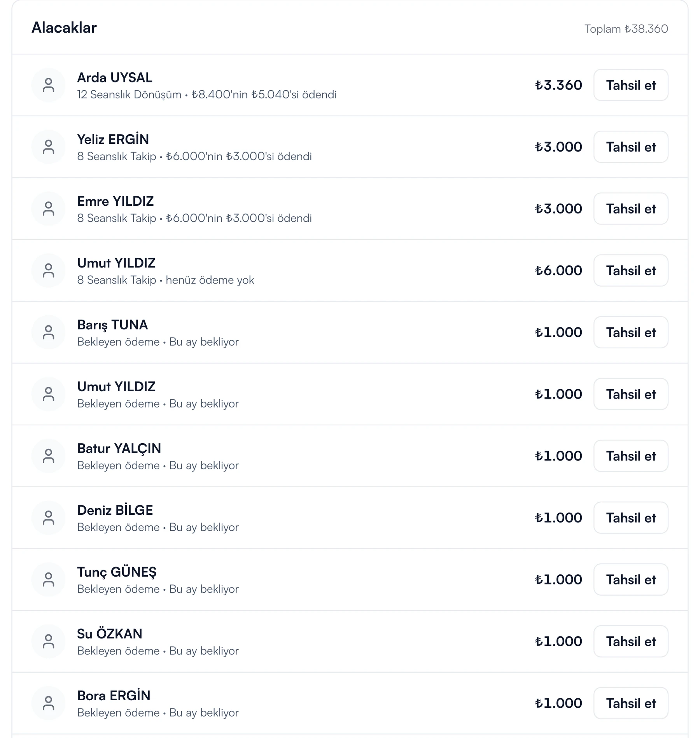The image size is (700, 738).
Task: Open Tunç GÜNEŞ's name entry
Action: tap(117, 572)
